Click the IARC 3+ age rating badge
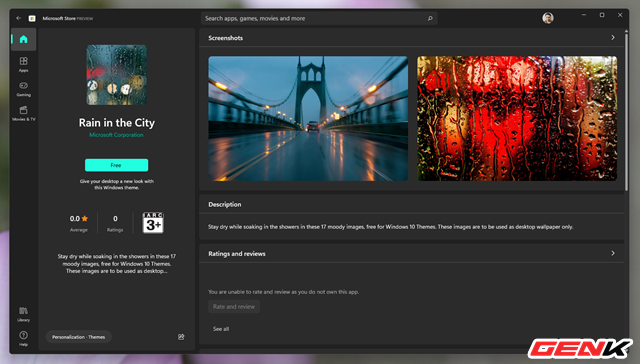 tap(153, 223)
